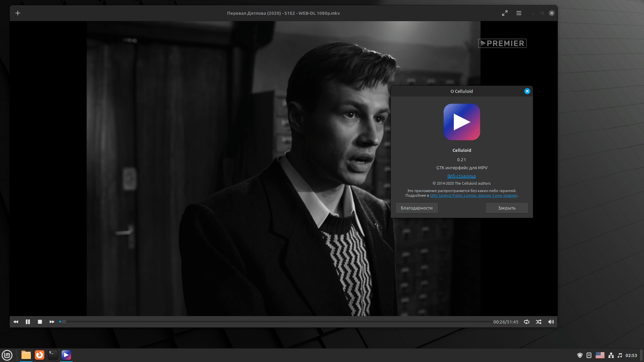Open the terminal from taskbar
Image resolution: width=644 pixels, height=362 pixels.
pos(53,355)
